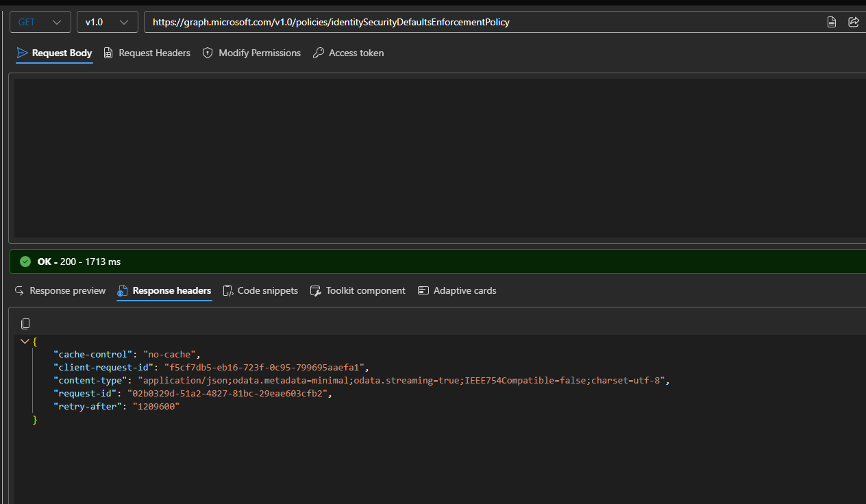Click the document icon beside URL bar
The image size is (866, 504).
click(x=832, y=22)
